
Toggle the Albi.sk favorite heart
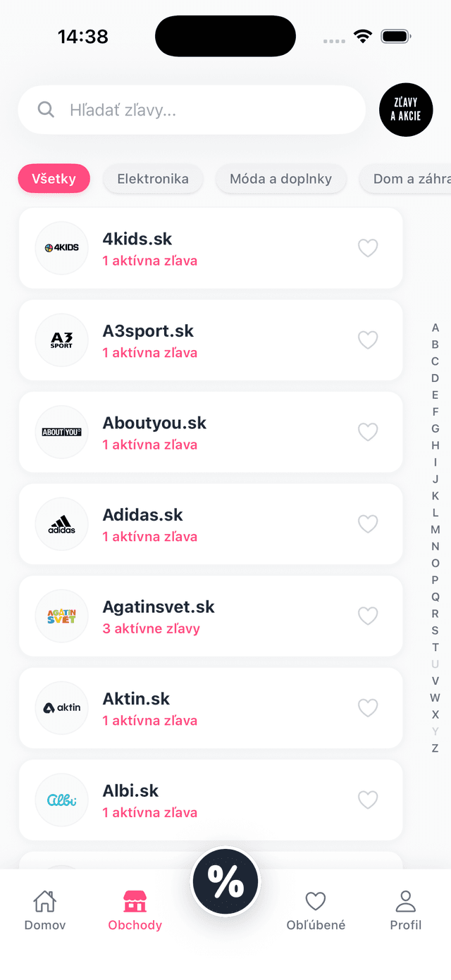368,800
